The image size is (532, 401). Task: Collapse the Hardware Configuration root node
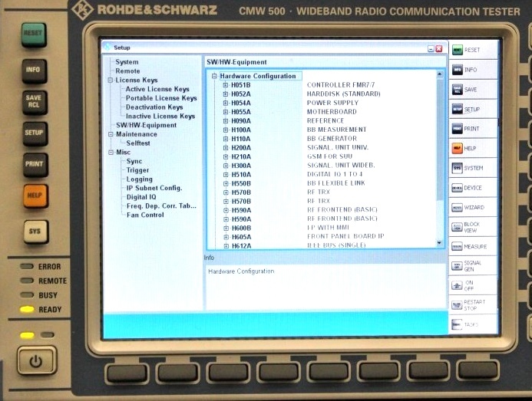[214, 76]
